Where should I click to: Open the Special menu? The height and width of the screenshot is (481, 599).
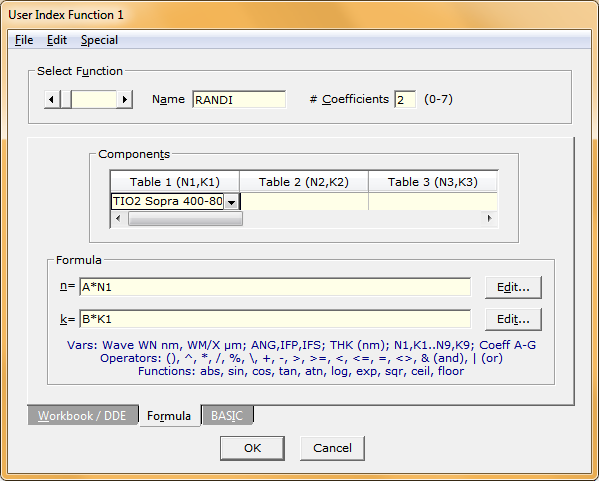tap(99, 40)
